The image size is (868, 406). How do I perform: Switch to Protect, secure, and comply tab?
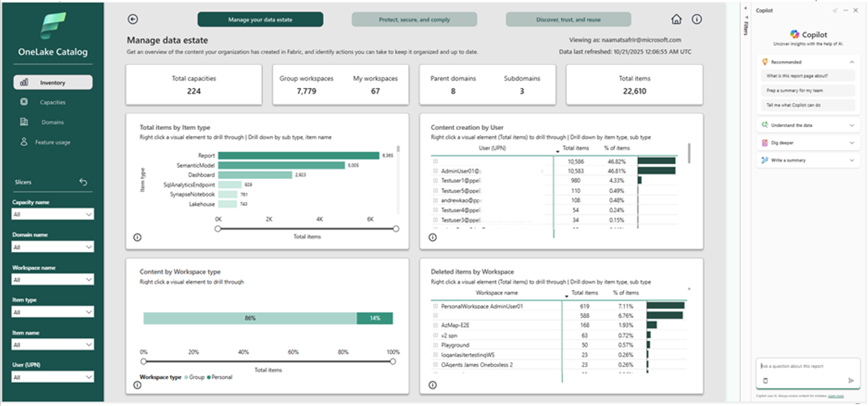[415, 20]
